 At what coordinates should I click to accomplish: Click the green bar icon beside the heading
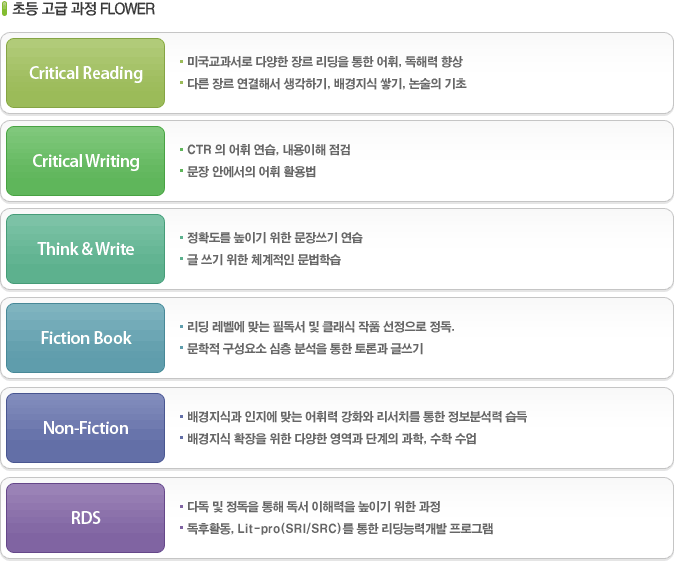[x=5, y=10]
